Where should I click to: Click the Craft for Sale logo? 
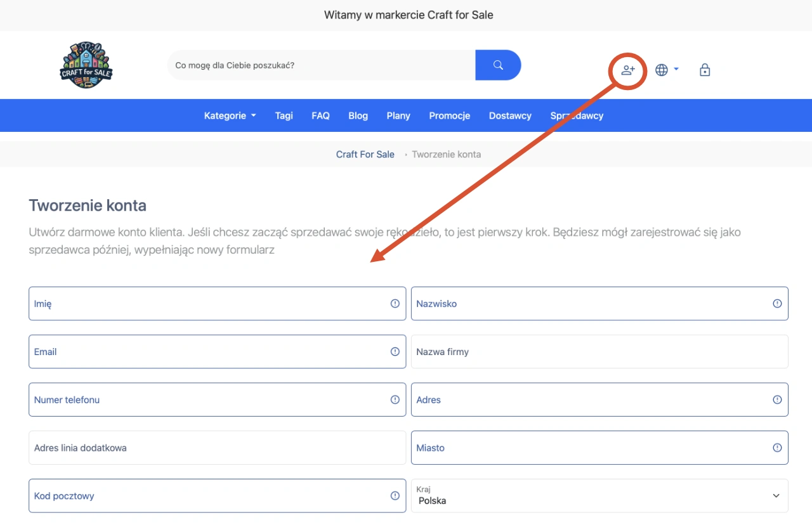[x=86, y=65]
